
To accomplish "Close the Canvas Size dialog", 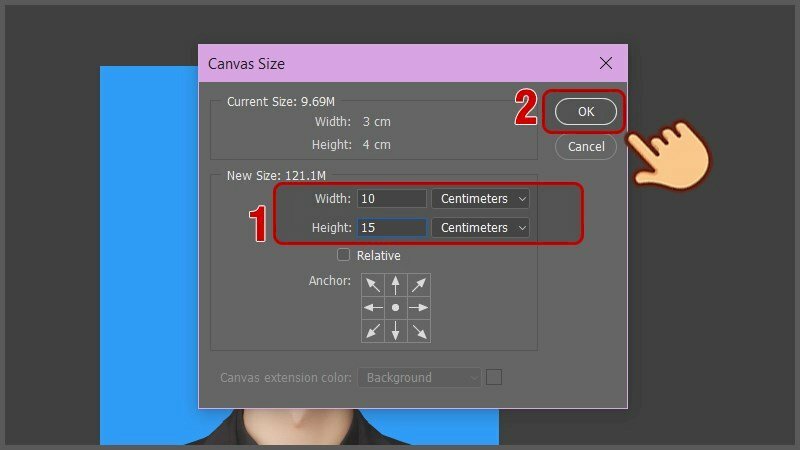I will coord(605,63).
